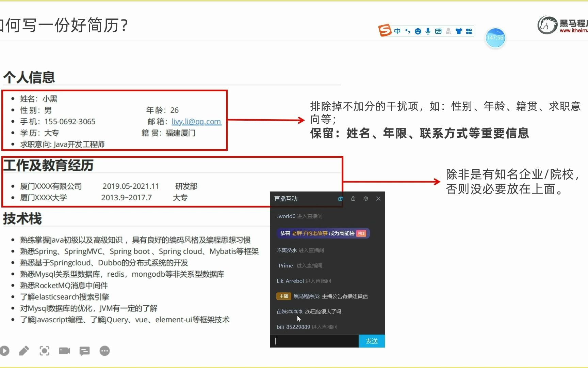The height and width of the screenshot is (368, 588).
Task: Open the soft keyboard on Sogou bar
Action: tap(438, 31)
